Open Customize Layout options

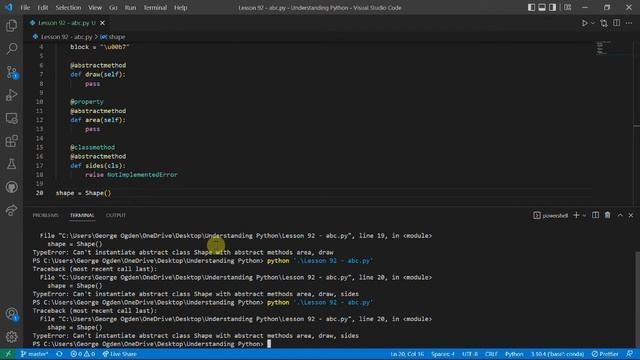pyautogui.click(x=567, y=7)
